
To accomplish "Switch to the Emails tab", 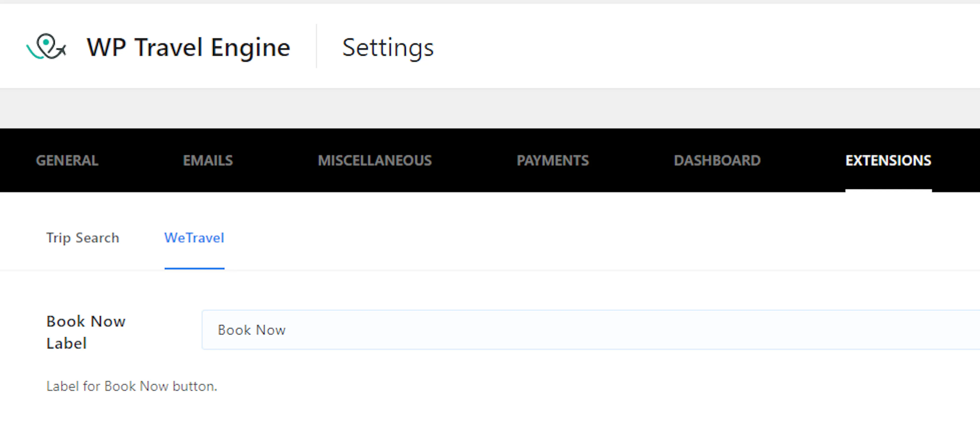I will (x=208, y=160).
